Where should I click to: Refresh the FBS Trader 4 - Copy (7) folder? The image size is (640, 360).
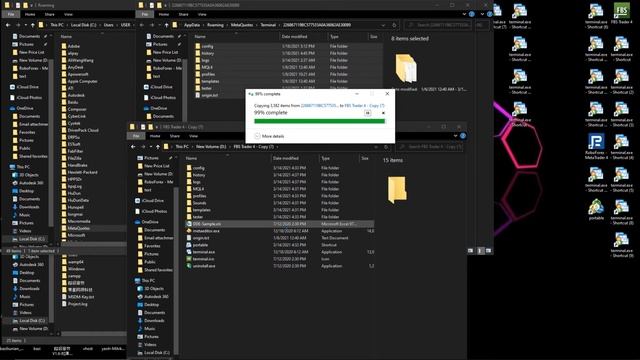pyautogui.click(x=386, y=147)
